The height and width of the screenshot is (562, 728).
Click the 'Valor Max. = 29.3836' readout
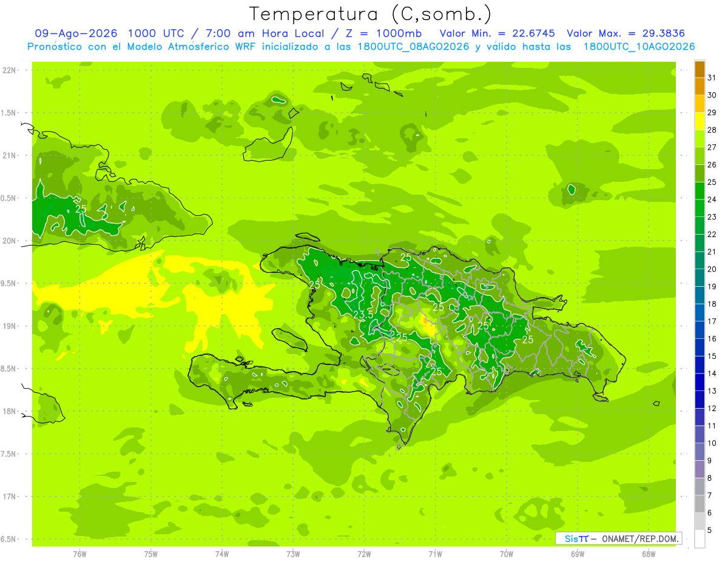click(626, 33)
